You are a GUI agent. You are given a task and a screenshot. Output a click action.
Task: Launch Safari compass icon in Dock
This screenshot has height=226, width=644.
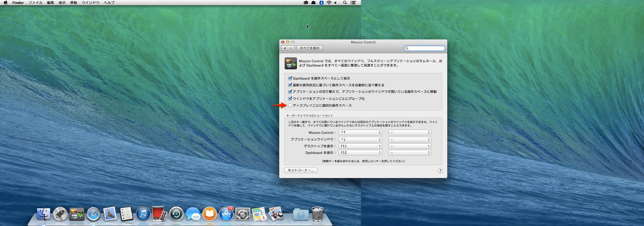[93, 214]
